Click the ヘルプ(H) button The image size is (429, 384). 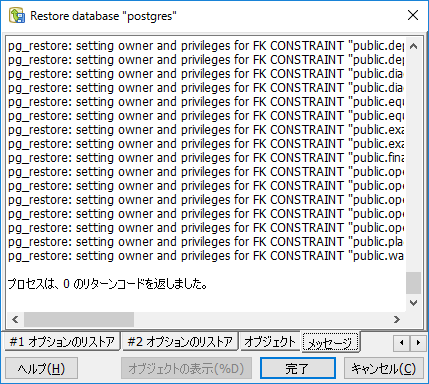pos(41,368)
